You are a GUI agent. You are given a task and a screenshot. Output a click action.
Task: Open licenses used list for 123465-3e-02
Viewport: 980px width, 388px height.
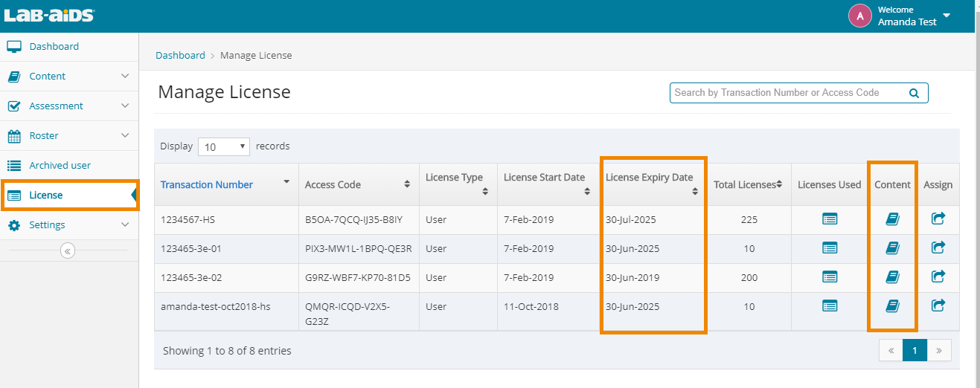[829, 277]
